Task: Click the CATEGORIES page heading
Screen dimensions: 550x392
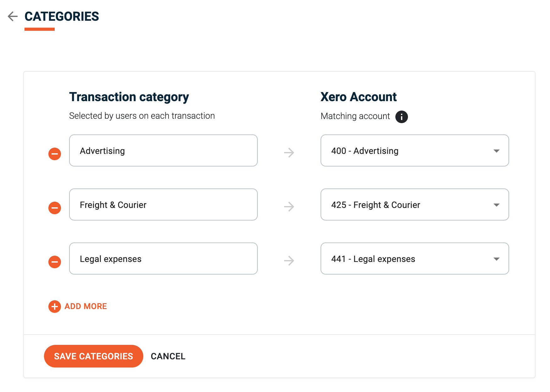Action: (x=62, y=16)
